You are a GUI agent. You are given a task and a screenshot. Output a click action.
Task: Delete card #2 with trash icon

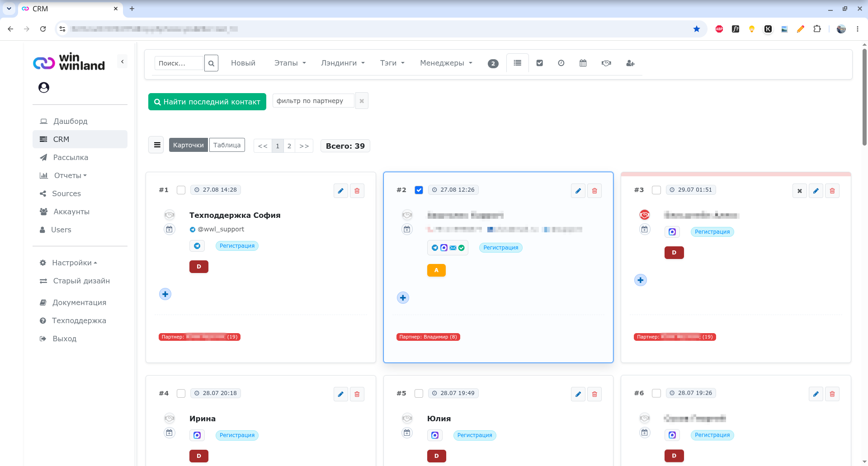click(594, 191)
